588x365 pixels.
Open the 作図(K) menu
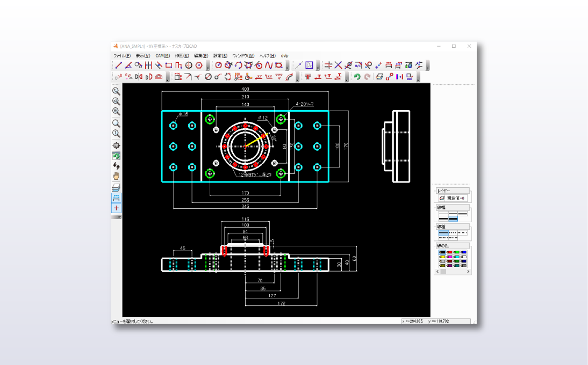pos(182,56)
